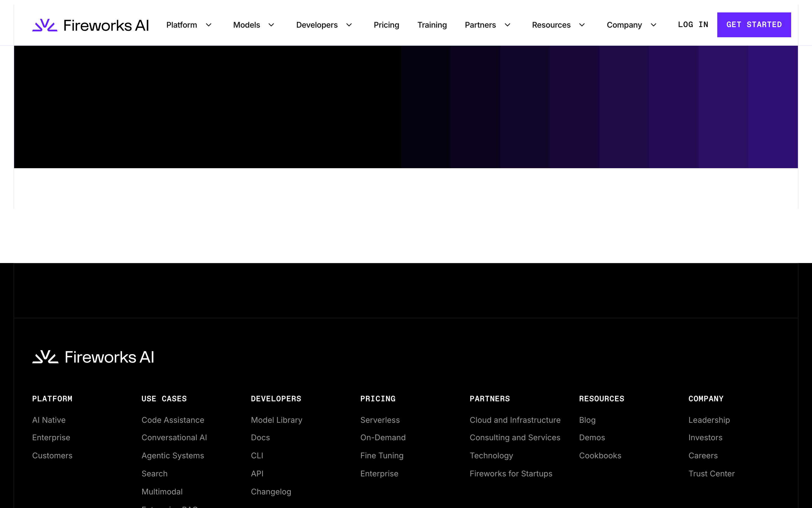This screenshot has width=812, height=508.
Task: Open Code Assistance use case link
Action: 173,420
